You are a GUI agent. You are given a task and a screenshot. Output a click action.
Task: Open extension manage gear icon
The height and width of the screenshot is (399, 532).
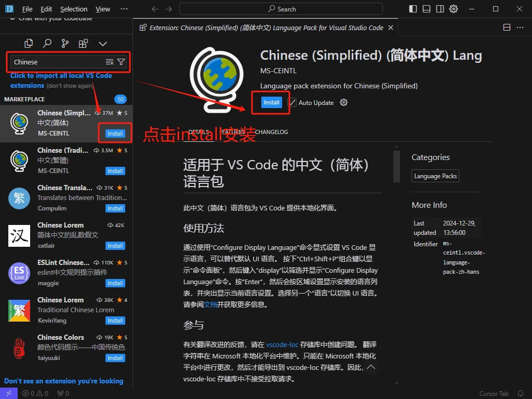[x=344, y=102]
